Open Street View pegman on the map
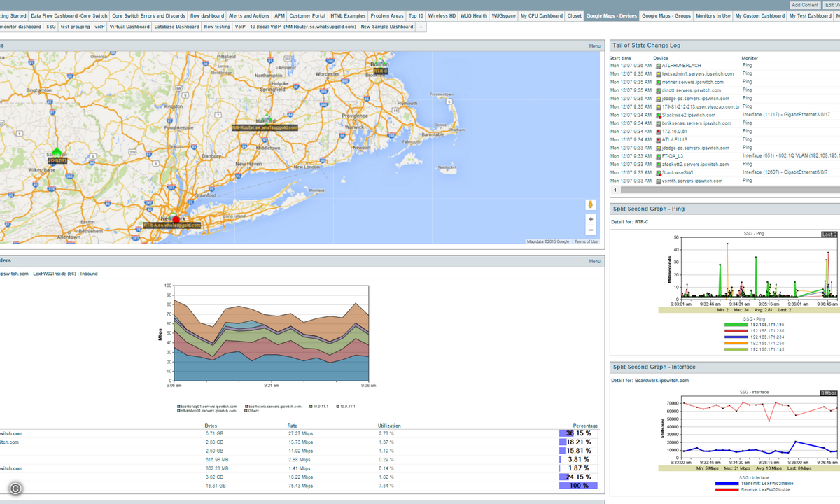840x504 pixels. click(591, 204)
